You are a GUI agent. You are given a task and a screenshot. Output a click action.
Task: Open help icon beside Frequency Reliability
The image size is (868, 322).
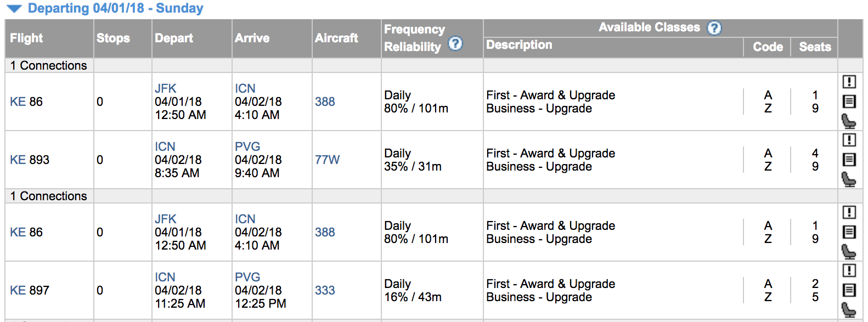pos(455,43)
